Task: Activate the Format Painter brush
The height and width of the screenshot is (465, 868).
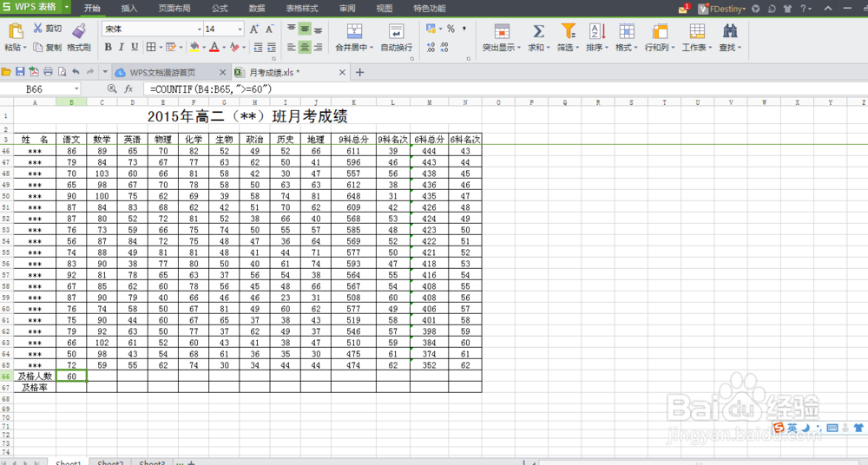Action: pos(79,30)
